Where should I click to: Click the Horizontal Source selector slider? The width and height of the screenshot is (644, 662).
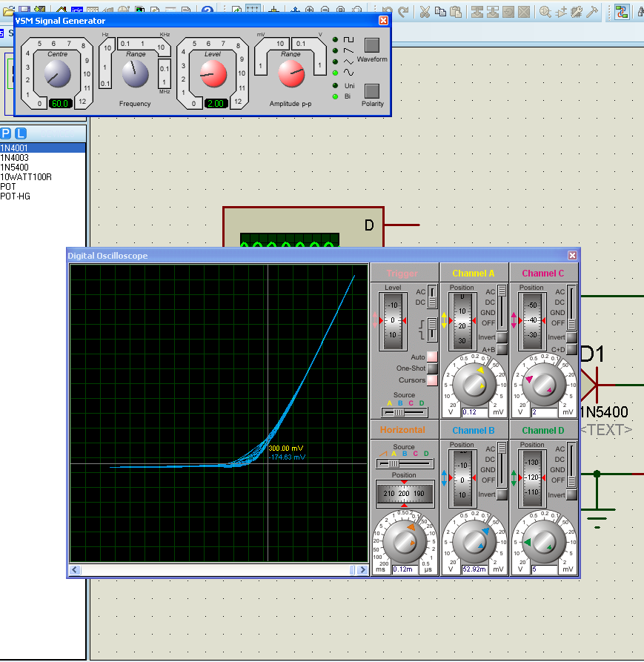(405, 464)
